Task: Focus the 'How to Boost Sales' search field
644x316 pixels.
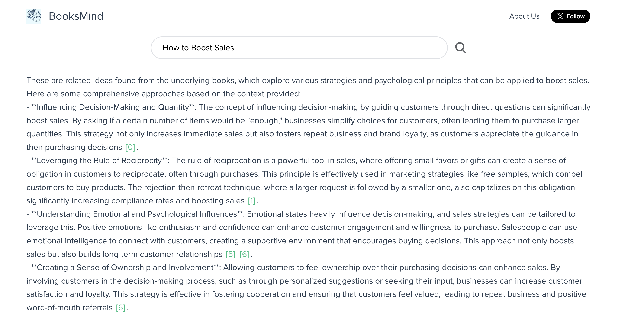Action: pyautogui.click(x=299, y=48)
